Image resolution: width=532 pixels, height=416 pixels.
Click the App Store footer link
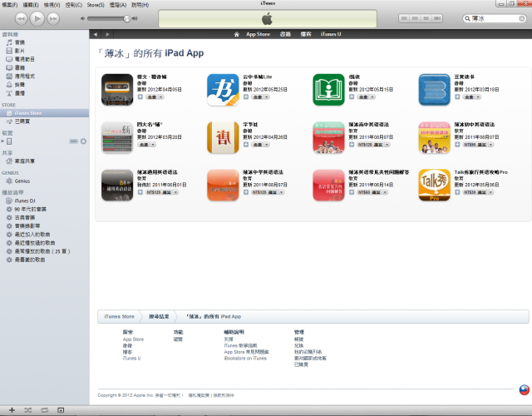click(x=133, y=339)
